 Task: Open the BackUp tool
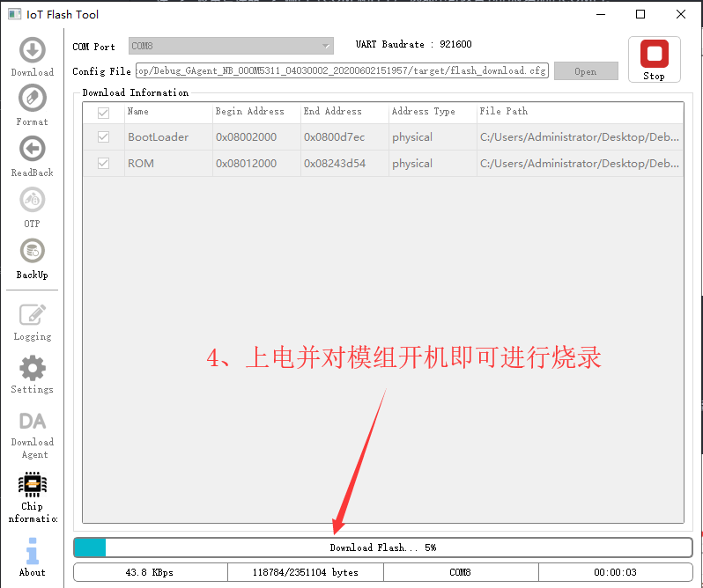(33, 257)
